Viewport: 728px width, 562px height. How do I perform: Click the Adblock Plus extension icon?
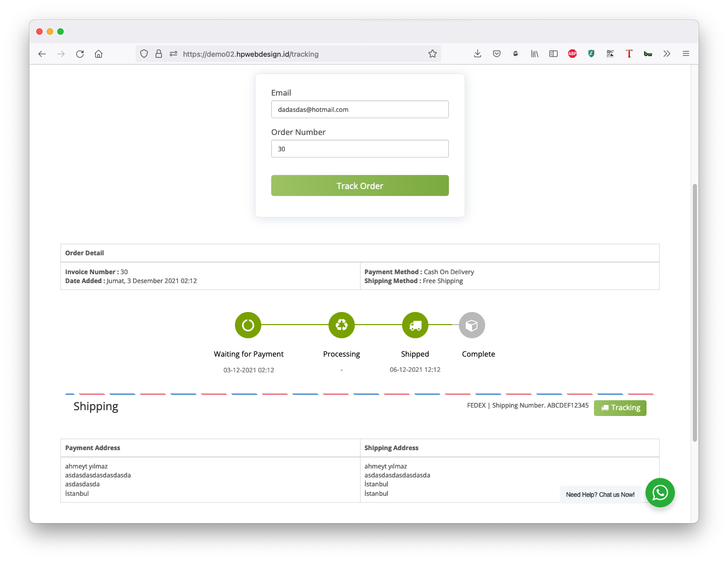click(572, 54)
